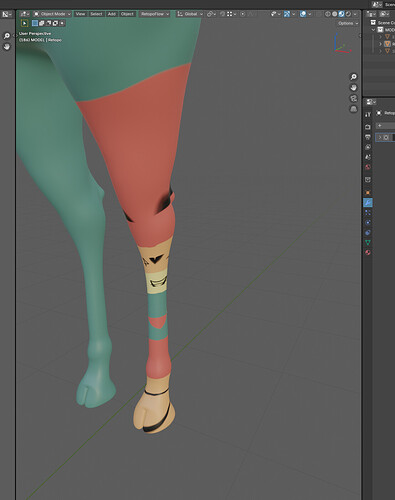Image resolution: width=395 pixels, height=500 pixels.
Task: Open the Collection properties tab
Action: [x=368, y=180]
